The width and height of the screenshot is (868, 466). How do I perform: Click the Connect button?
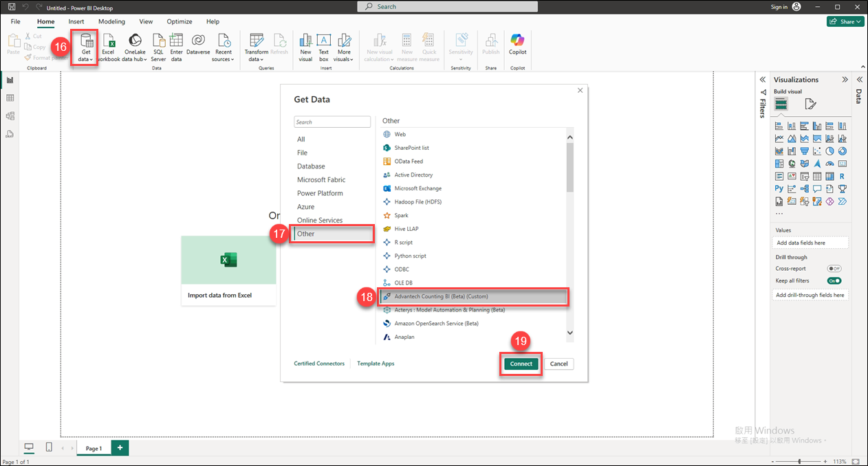point(521,364)
